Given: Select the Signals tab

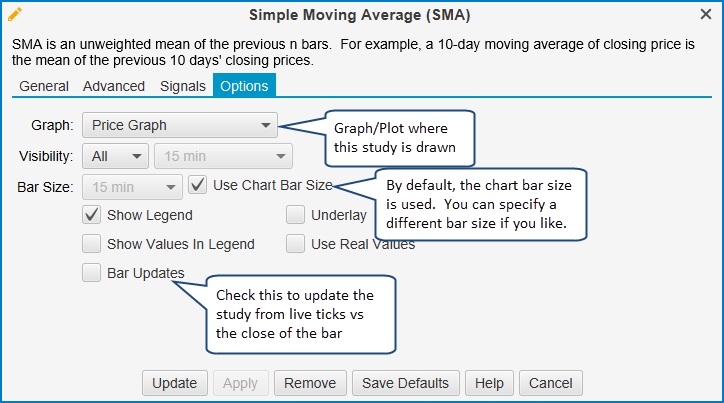Looking at the screenshot, I should point(183,86).
